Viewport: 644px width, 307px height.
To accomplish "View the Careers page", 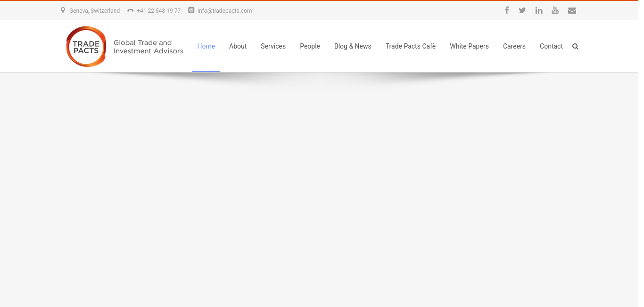I will point(514,46).
